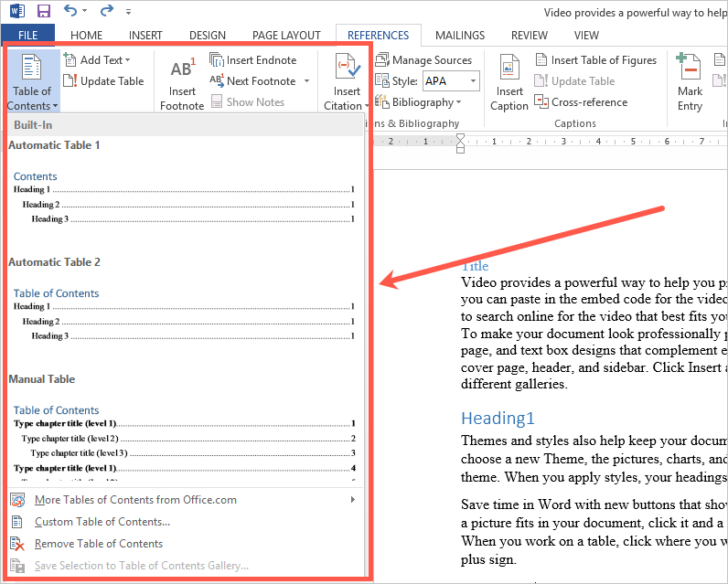728x584 pixels.
Task: Open the MAILINGS tab
Action: (x=460, y=36)
